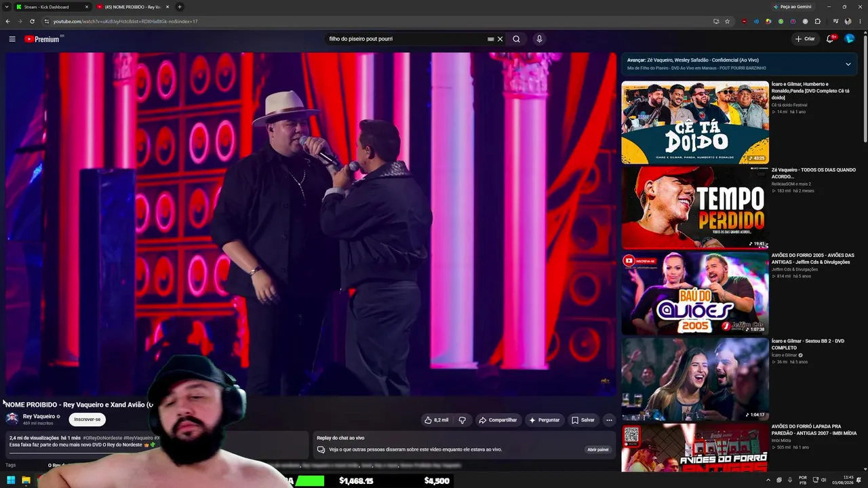Screen dimensions: 868x488
Task: Open the Chrome three-dot menu
Action: click(x=860, y=22)
